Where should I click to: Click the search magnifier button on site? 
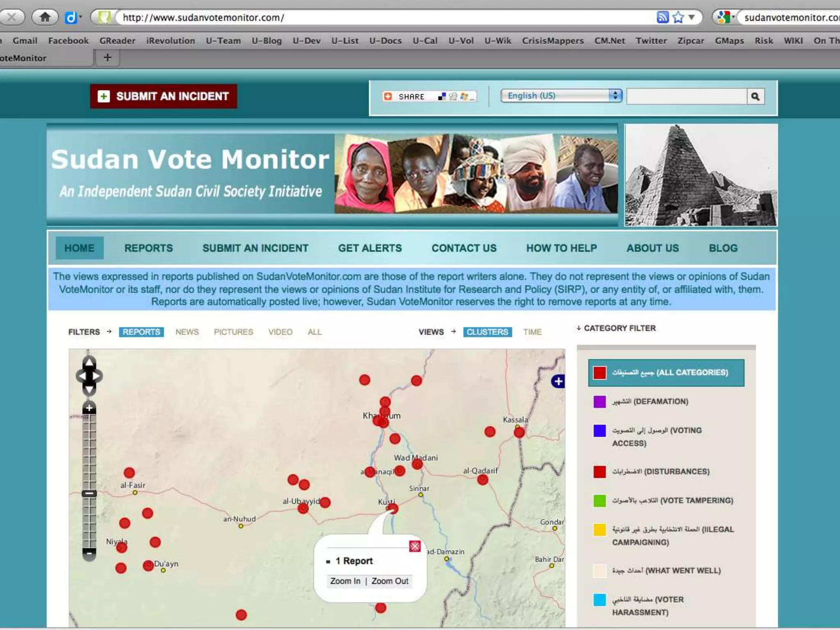tap(756, 96)
